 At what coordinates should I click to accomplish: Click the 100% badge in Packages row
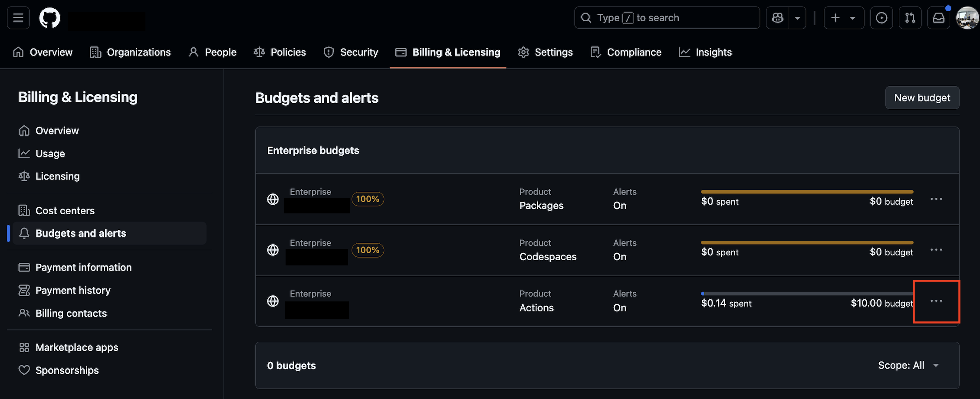point(368,199)
